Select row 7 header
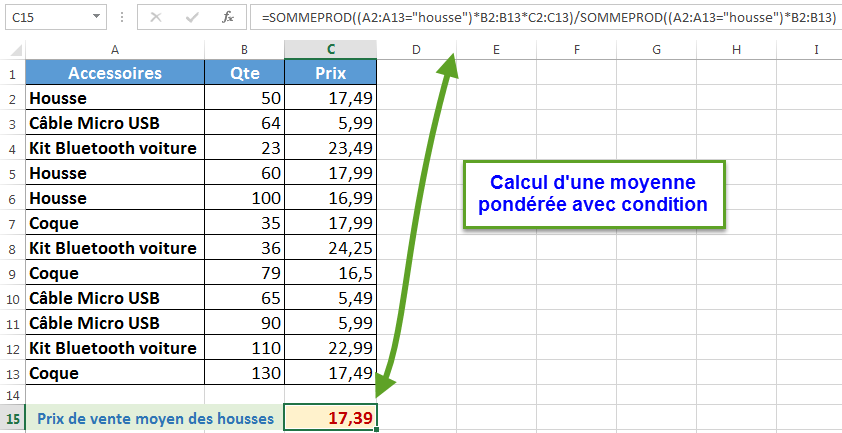 12,223
